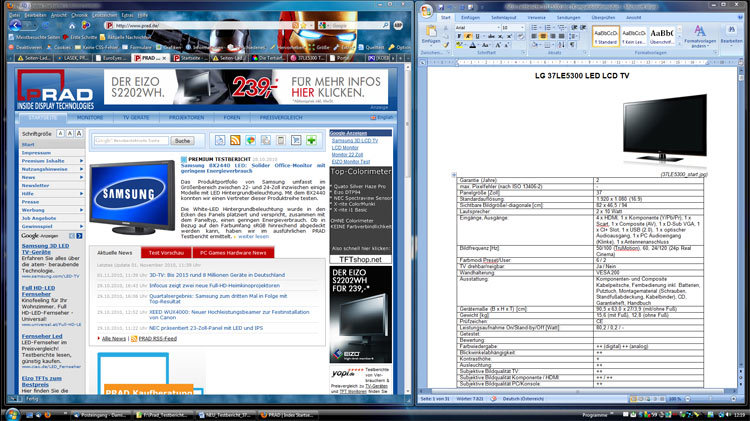The height and width of the screenshot is (421, 750).
Task: Click the Bearbeiten binoculars icon in Word
Action: point(731,30)
